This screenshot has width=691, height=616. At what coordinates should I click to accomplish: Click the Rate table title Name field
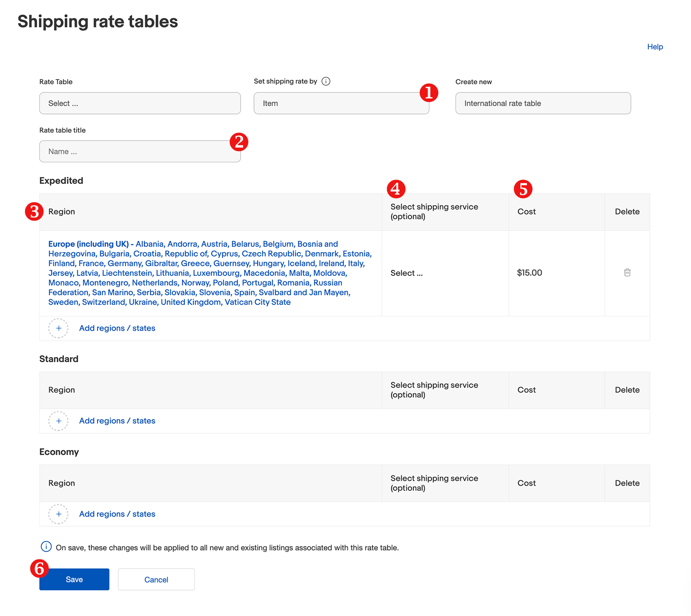(x=139, y=151)
